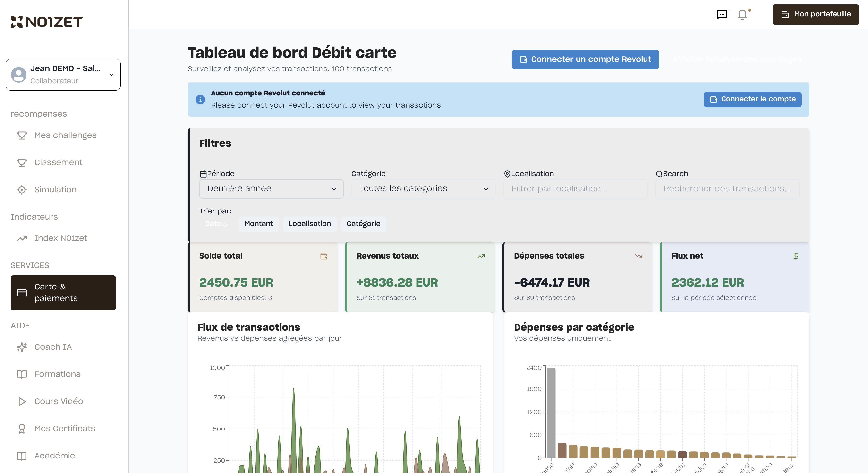Screen dimensions: 868x473
Task: Toggle sort by Date
Action: [216, 224]
